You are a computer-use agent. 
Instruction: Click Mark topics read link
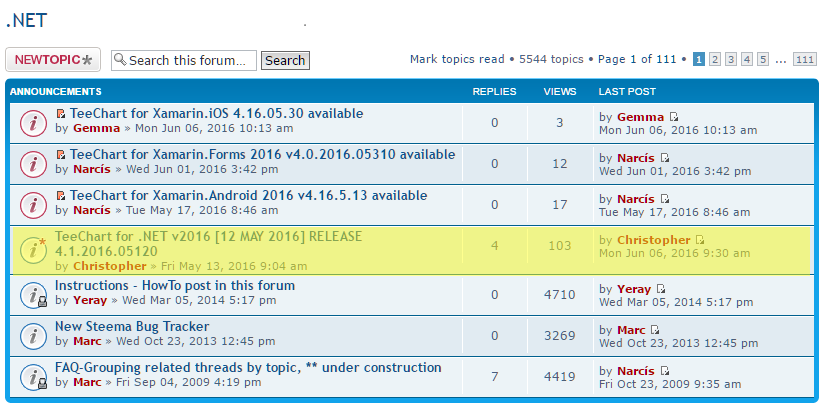point(457,59)
